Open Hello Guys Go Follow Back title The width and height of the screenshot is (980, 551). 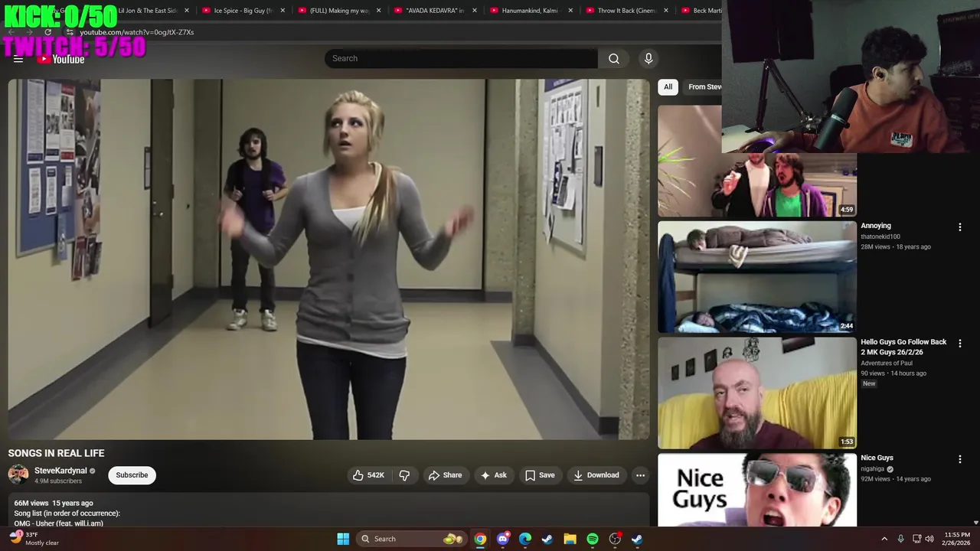click(903, 347)
